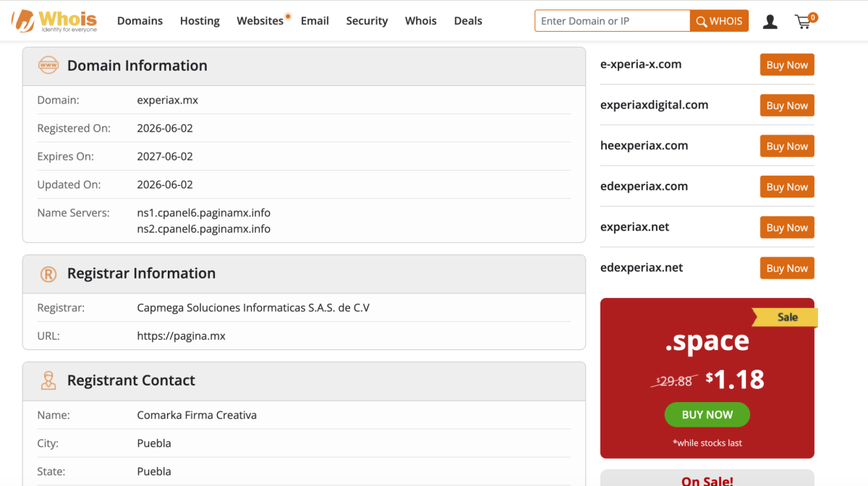Click the experiax.net suggestion text
The image size is (868, 486).
coord(634,227)
